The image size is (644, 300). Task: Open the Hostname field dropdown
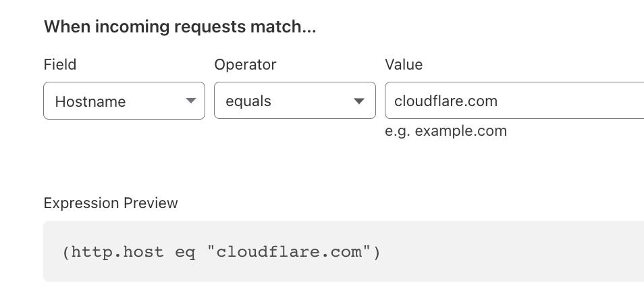[x=124, y=101]
